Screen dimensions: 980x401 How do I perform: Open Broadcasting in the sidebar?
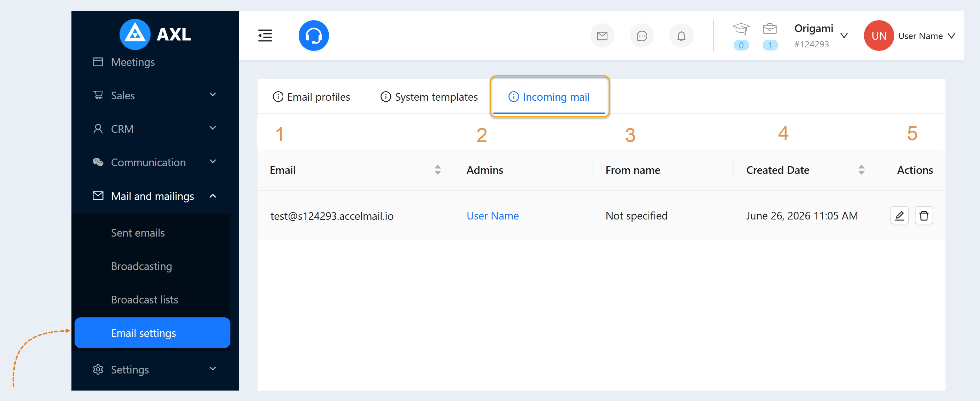(141, 266)
